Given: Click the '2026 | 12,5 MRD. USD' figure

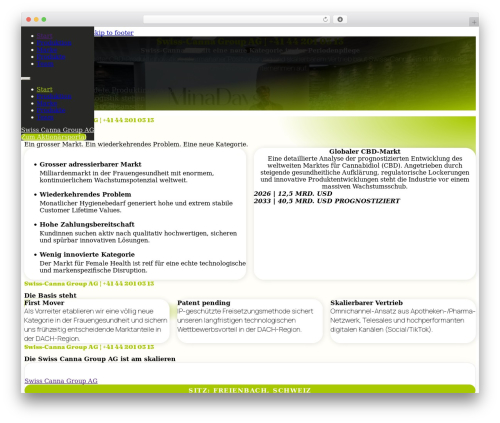Looking at the screenshot, I should point(293,194).
